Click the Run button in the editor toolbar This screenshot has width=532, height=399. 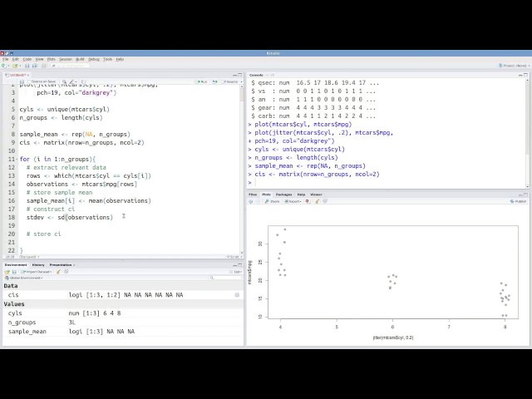tap(201, 81)
